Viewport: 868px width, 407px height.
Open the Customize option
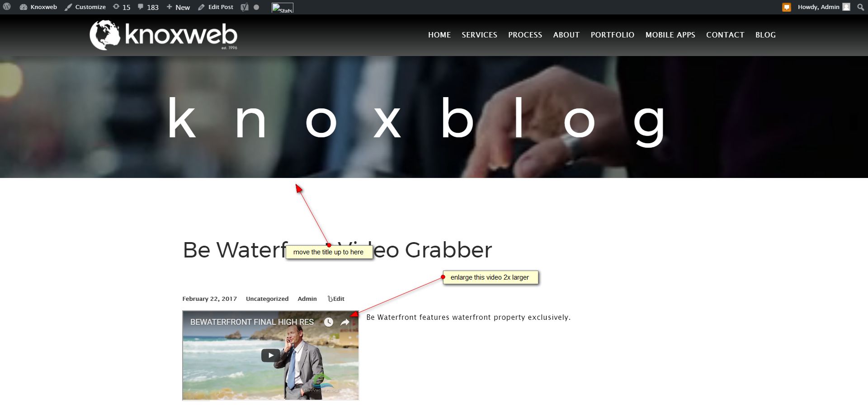85,7
